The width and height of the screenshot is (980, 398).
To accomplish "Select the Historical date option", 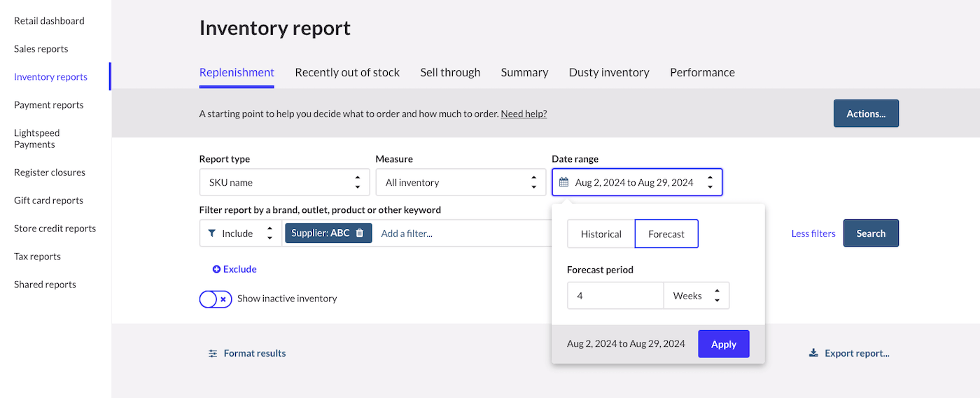I will 601,234.
